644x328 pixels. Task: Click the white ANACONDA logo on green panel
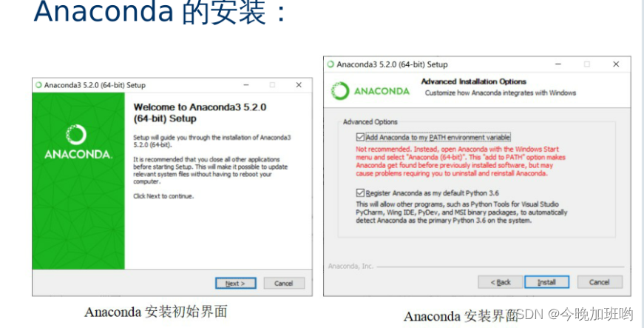coord(77,142)
